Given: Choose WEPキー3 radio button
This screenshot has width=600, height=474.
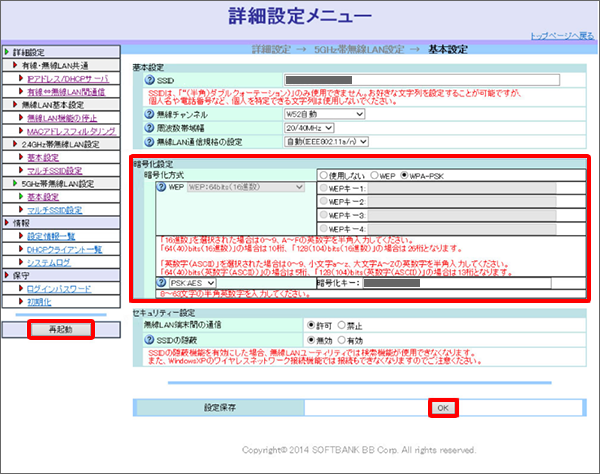Looking at the screenshot, I should coord(324,215).
